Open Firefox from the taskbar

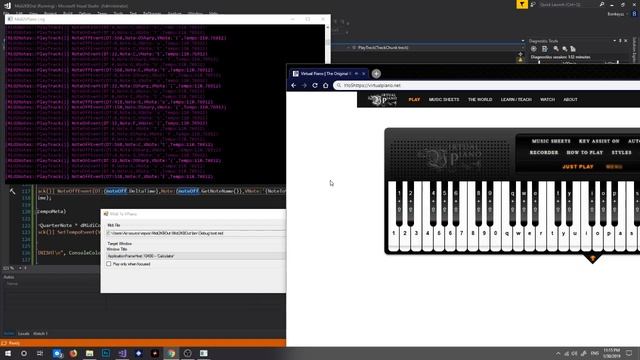[x=73, y=353]
